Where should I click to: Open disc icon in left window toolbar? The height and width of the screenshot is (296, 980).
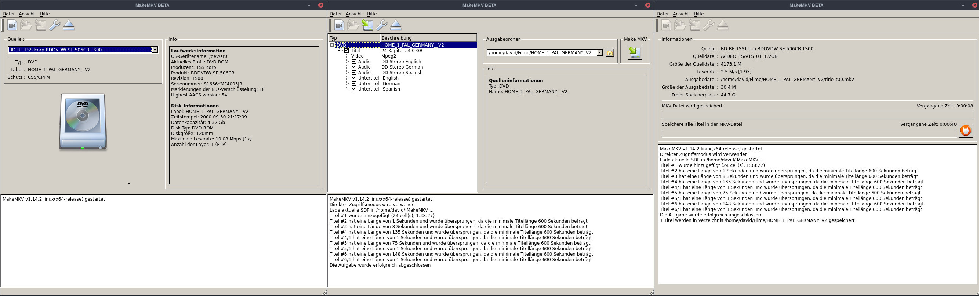coord(26,25)
